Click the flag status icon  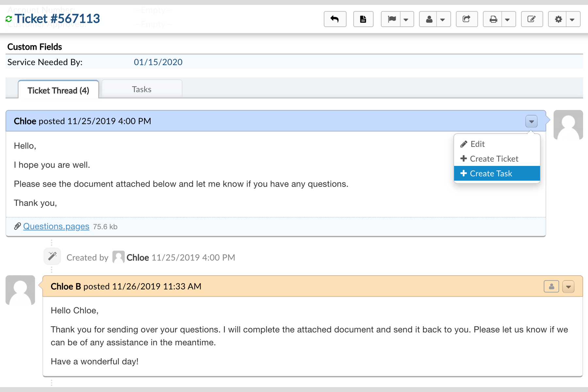point(392,19)
